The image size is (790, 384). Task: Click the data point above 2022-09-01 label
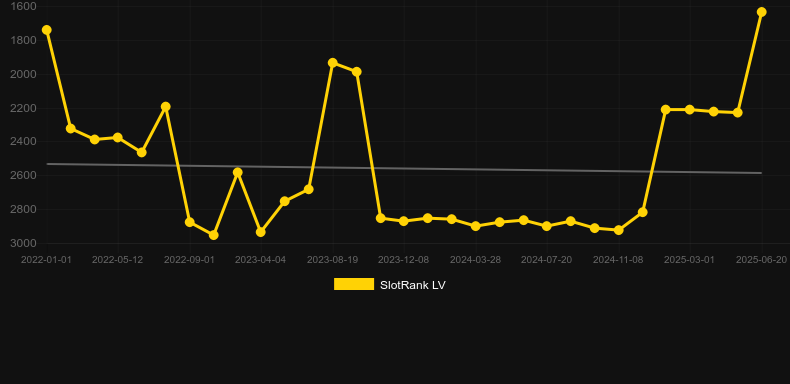coord(190,222)
